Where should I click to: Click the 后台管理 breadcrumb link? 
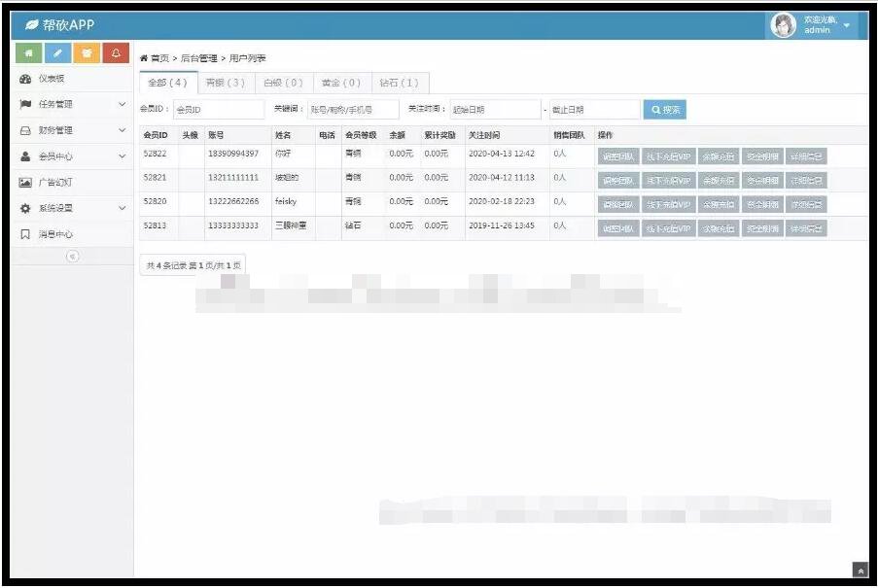coord(198,58)
